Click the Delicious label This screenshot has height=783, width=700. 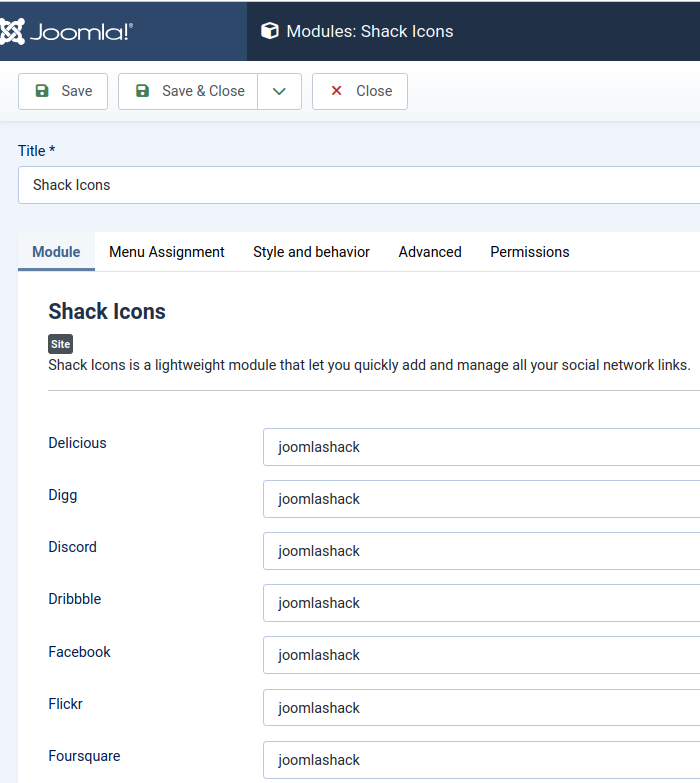pyautogui.click(x=77, y=443)
